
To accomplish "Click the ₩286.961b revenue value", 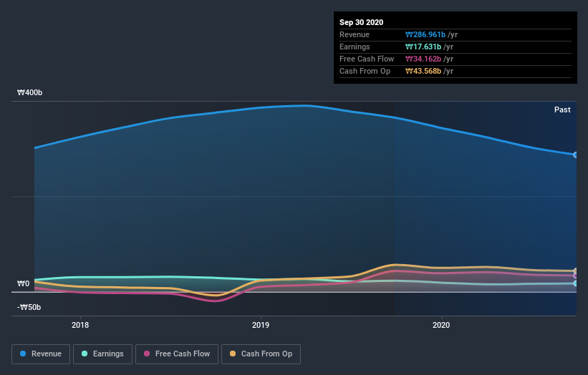I will point(425,34).
